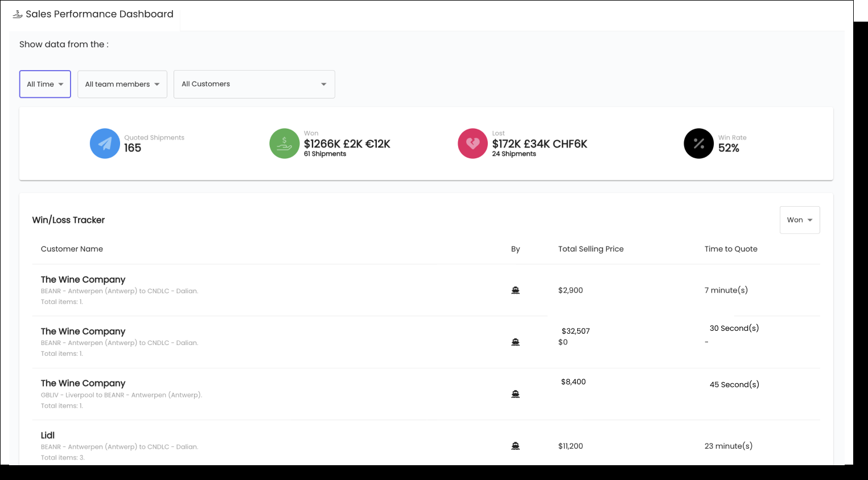Click The Wine Company with 7 minute(s) quote
Viewport: 868px width, 480px height.
[83, 280]
